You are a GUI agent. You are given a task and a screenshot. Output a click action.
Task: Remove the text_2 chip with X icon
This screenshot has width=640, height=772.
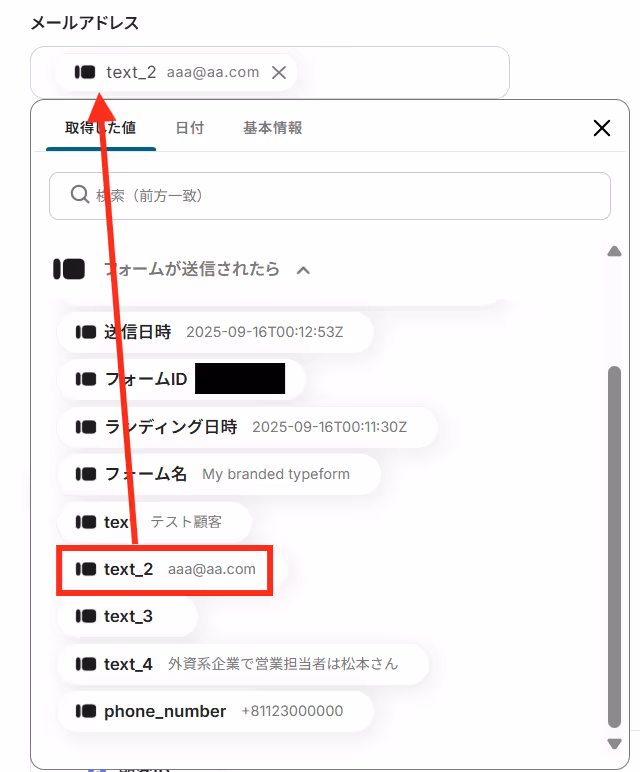[x=279, y=72]
